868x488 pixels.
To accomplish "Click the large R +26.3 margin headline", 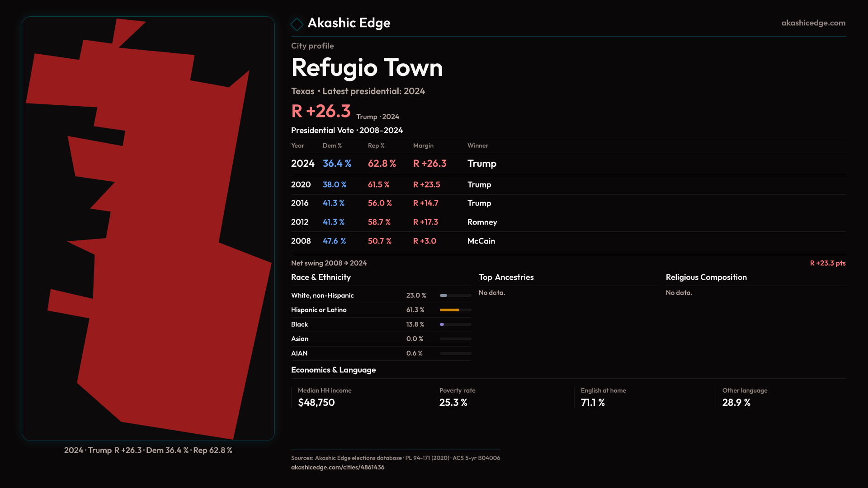I will point(321,111).
